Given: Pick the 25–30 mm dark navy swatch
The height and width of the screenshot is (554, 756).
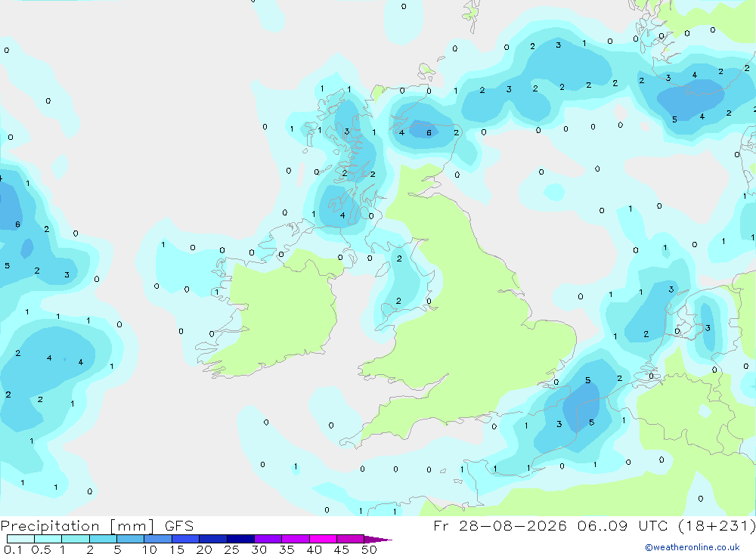Looking at the screenshot, I should [240, 539].
